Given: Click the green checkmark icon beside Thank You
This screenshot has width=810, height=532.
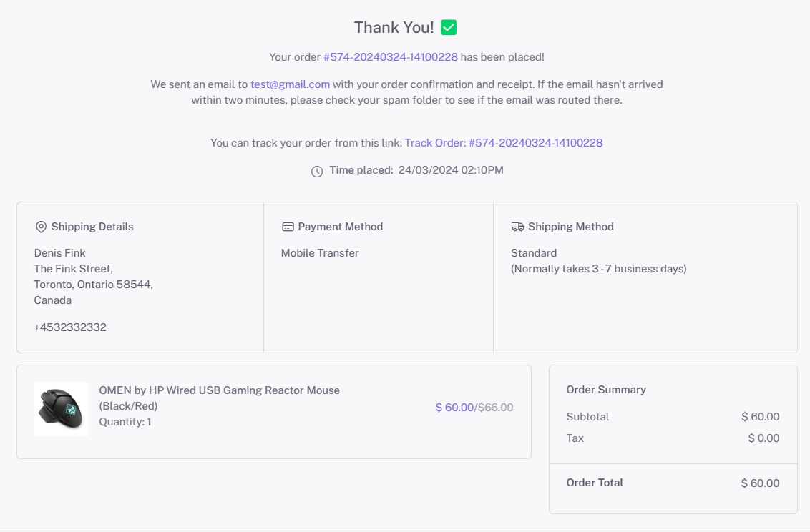Looking at the screenshot, I should click(x=449, y=28).
